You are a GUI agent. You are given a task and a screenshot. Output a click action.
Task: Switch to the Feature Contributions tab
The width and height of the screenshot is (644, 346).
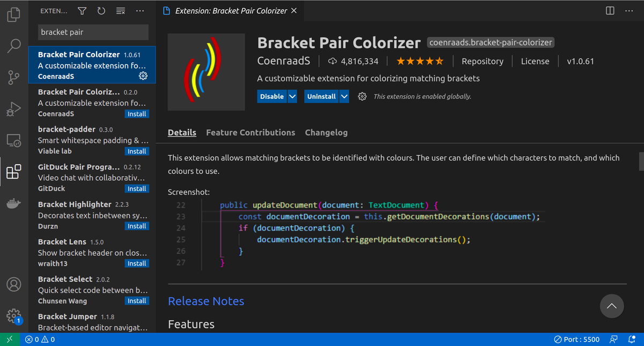click(x=250, y=132)
